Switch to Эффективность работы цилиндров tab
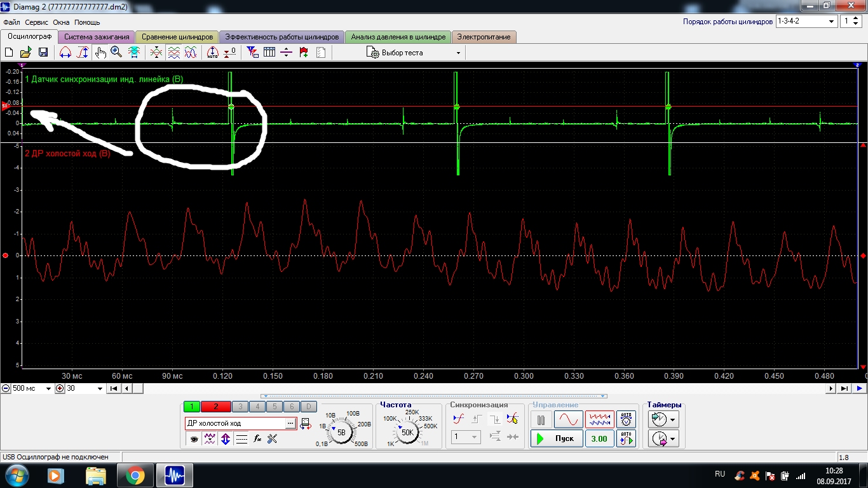 (282, 37)
